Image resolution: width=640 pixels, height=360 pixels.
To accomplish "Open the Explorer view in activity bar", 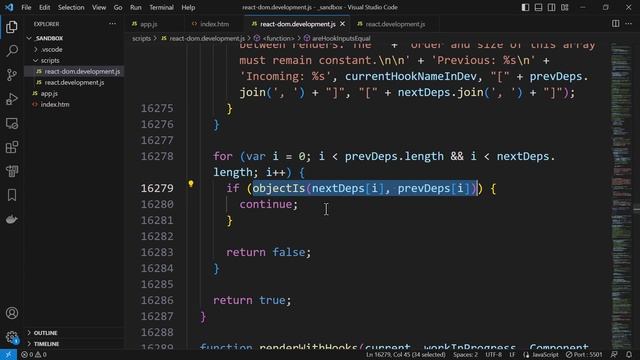I will [x=12, y=27].
